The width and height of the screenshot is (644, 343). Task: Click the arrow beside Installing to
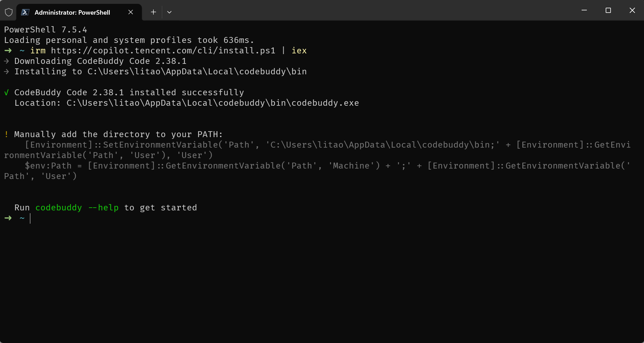[6, 72]
